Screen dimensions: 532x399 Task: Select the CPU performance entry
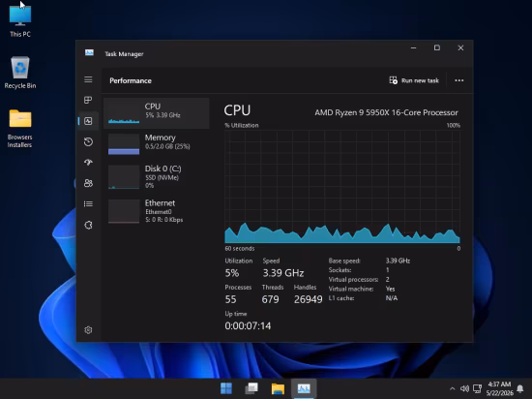click(157, 113)
